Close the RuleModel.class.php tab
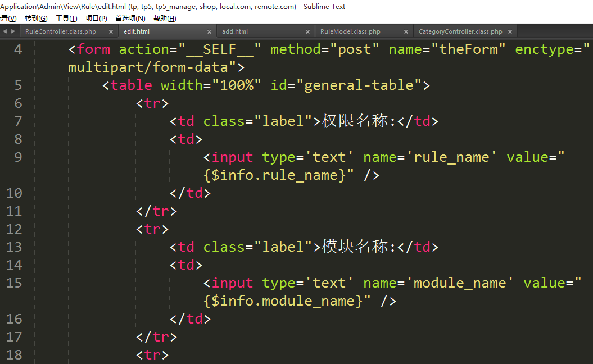The width and height of the screenshot is (593, 364). pyautogui.click(x=406, y=32)
